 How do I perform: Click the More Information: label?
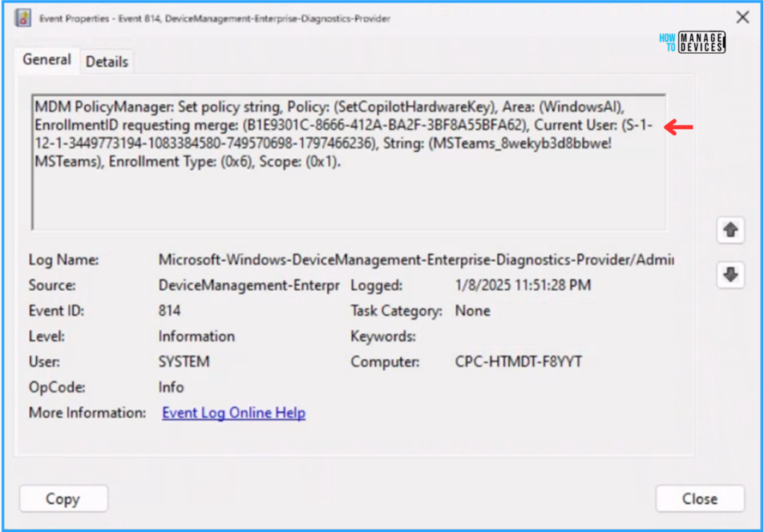pyautogui.click(x=87, y=413)
